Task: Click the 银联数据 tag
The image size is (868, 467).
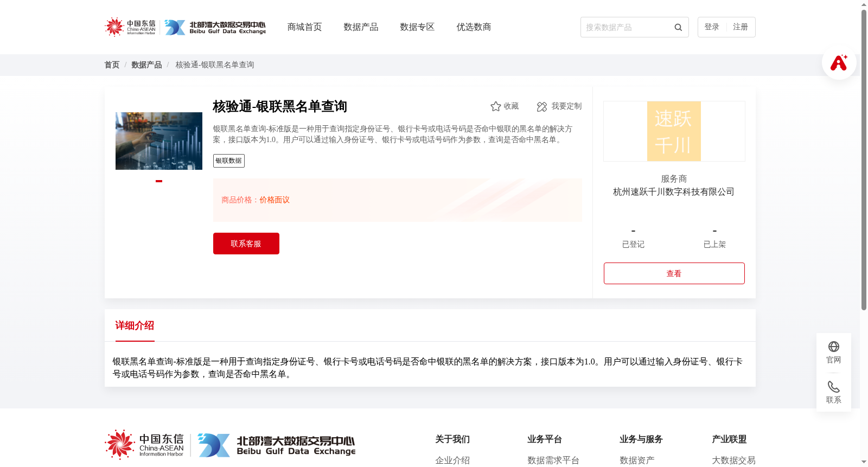Action: (x=229, y=161)
